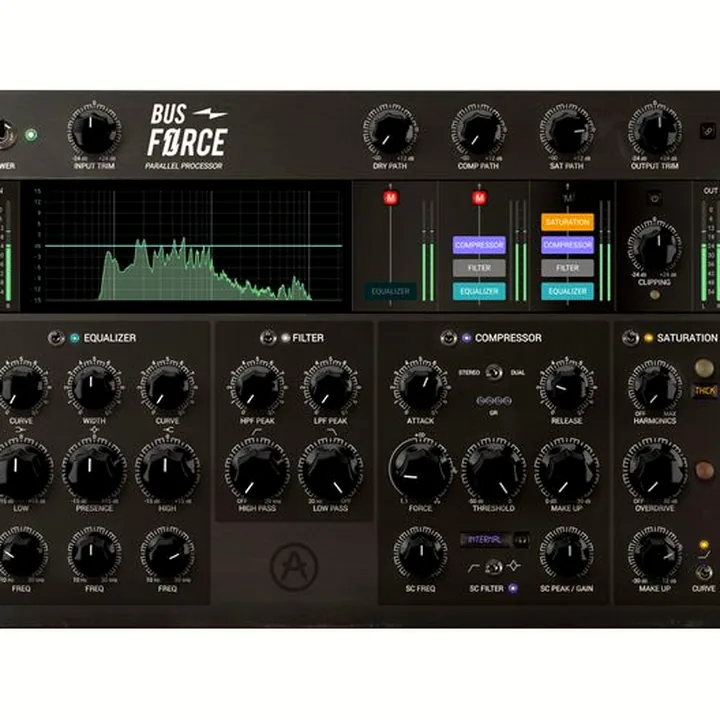720x720 pixels.
Task: Click the high-pass shape icon left of SC Filter switch
Action: click(474, 568)
